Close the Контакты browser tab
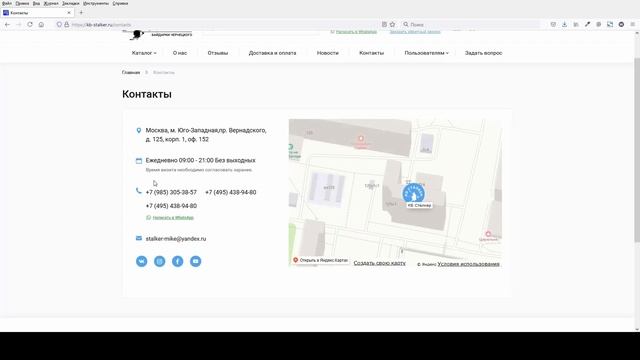640x360 pixels. point(69,13)
